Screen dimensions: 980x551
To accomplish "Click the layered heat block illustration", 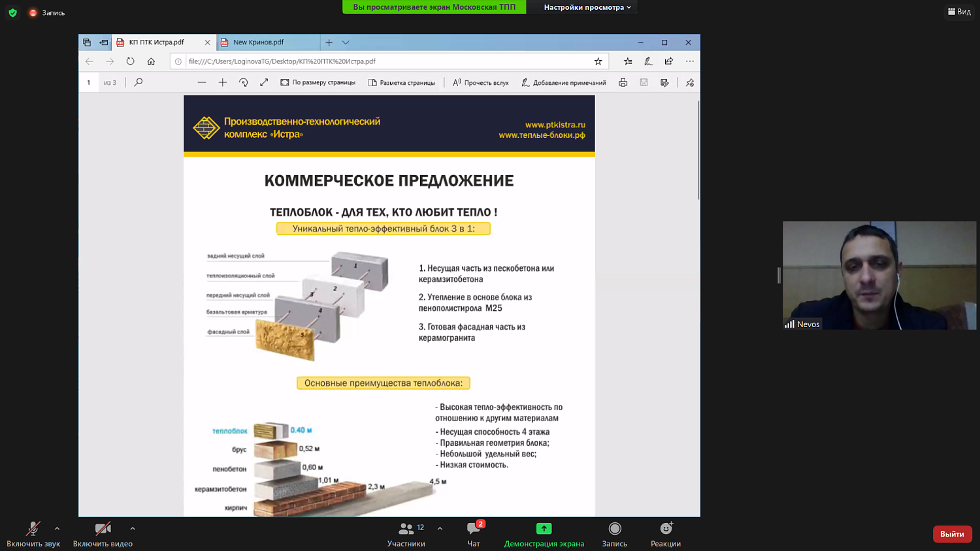I will [321, 306].
